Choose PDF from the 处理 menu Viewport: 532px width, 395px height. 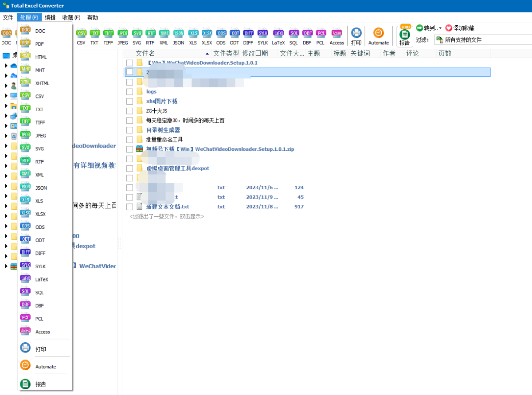(x=44, y=44)
